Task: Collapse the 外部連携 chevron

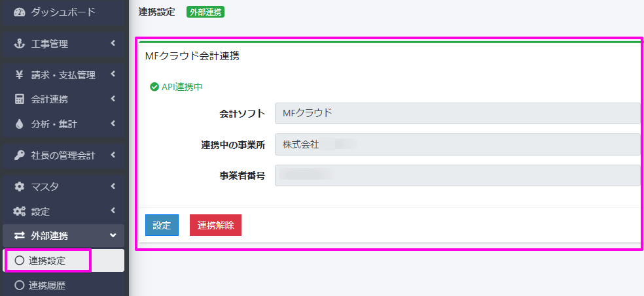Action: [113, 235]
